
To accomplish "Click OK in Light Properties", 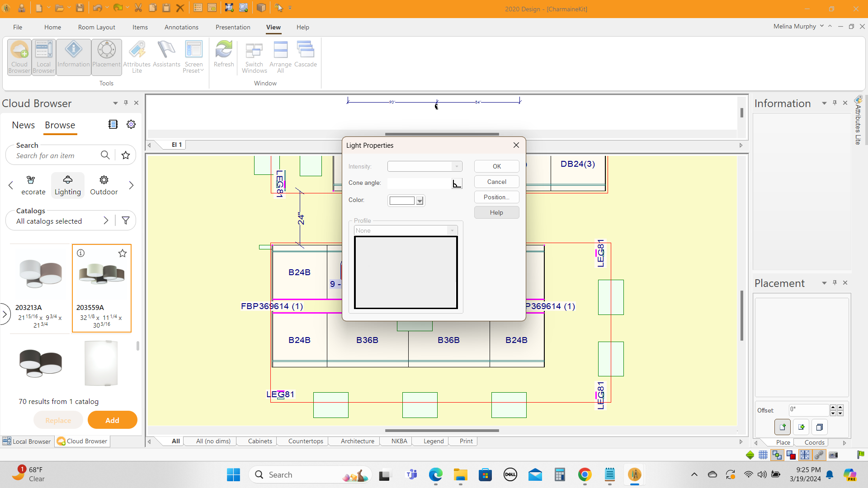I will pyautogui.click(x=496, y=166).
